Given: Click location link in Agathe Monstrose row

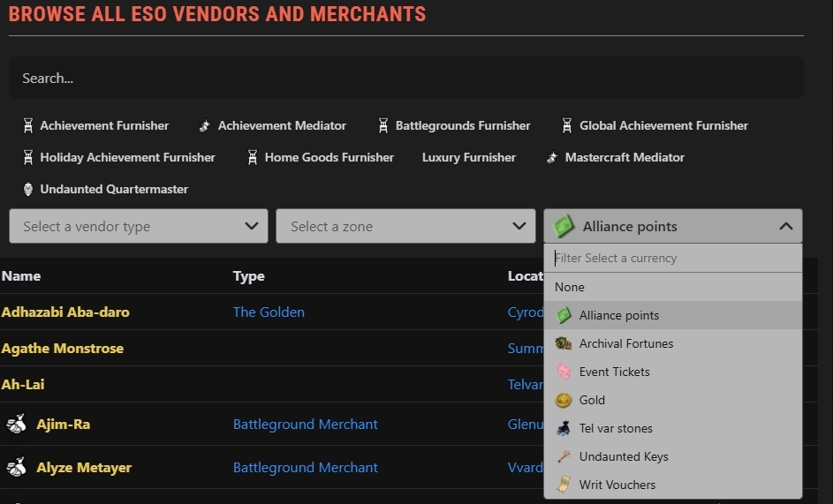Looking at the screenshot, I should click(x=526, y=349).
